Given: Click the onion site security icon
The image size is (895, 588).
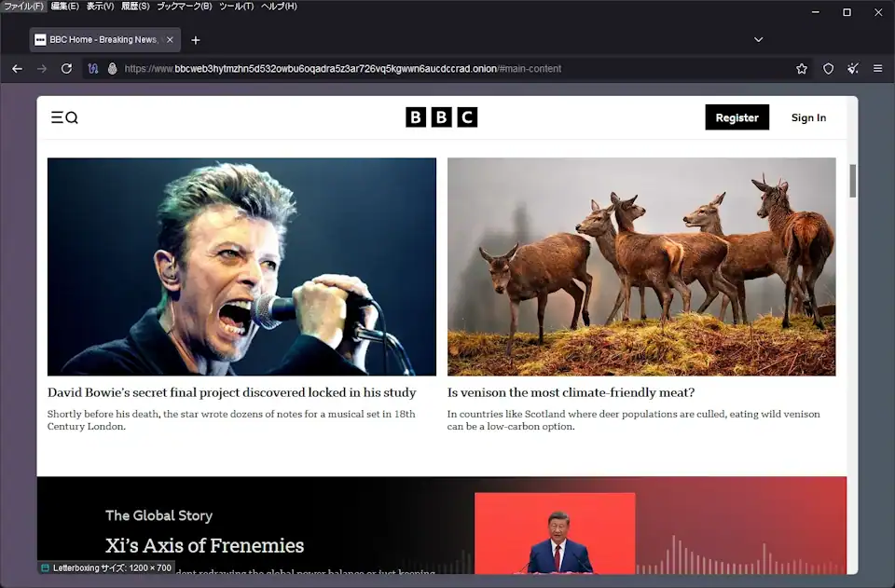Looking at the screenshot, I should coord(112,68).
